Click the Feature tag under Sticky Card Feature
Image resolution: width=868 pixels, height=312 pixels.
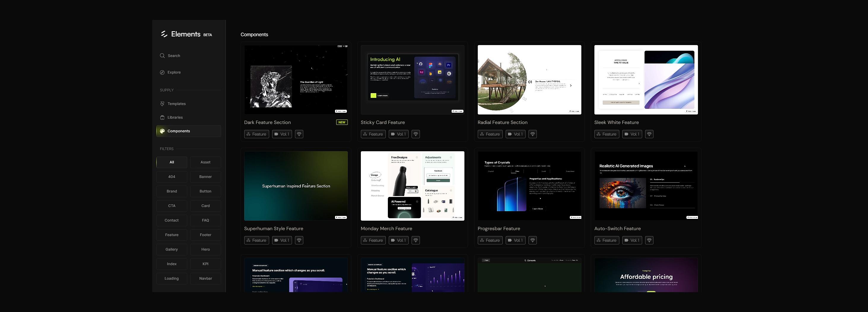click(373, 134)
